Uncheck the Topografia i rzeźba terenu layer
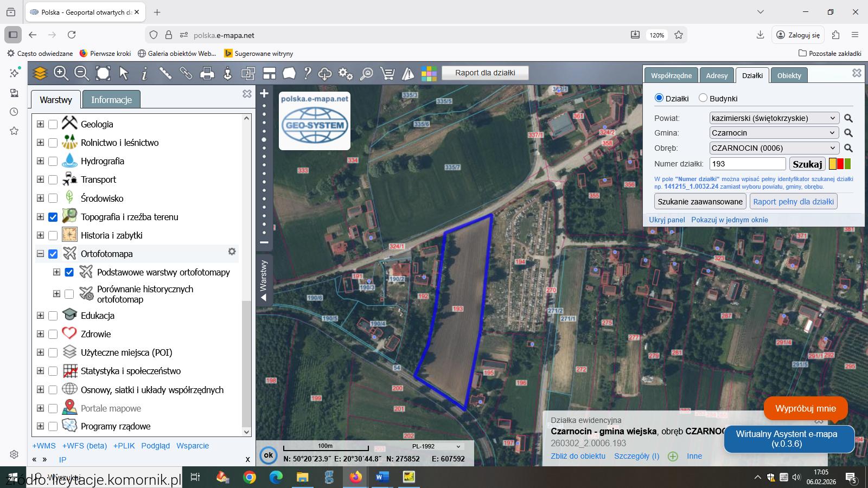 (x=53, y=217)
